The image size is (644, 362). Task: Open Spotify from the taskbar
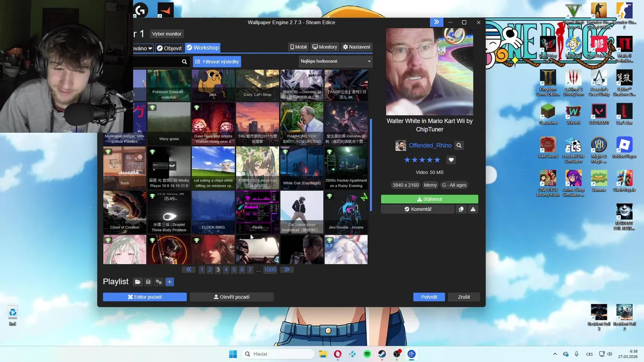tap(367, 354)
